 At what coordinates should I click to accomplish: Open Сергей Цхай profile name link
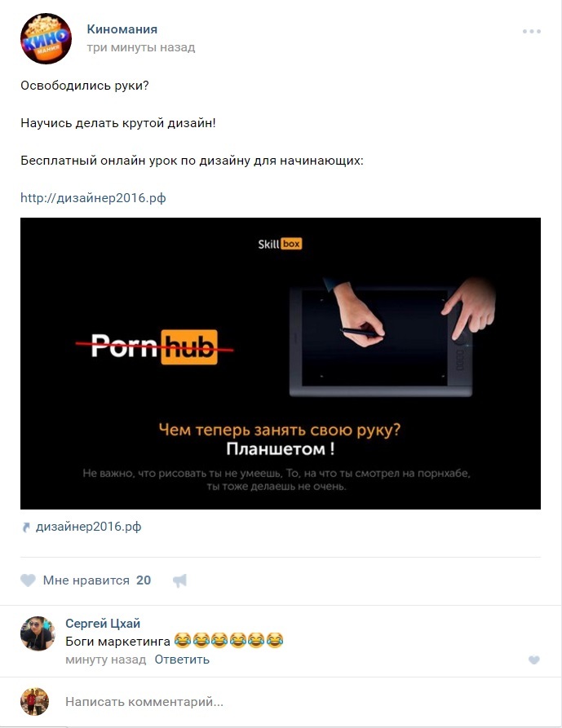coord(103,624)
